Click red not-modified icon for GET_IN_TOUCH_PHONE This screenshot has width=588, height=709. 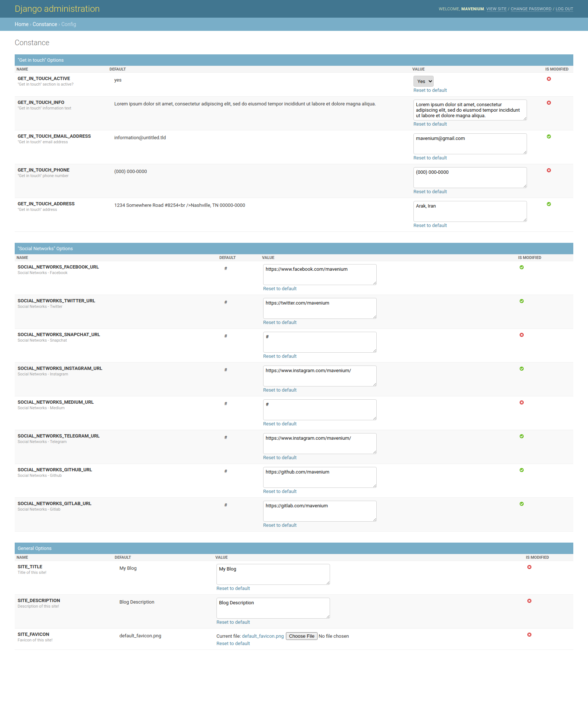(549, 170)
